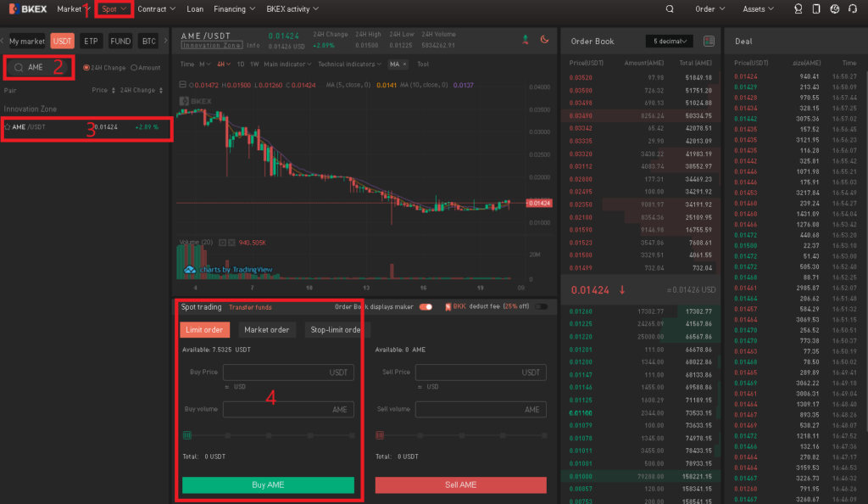Click the Sell AME button

(x=460, y=484)
